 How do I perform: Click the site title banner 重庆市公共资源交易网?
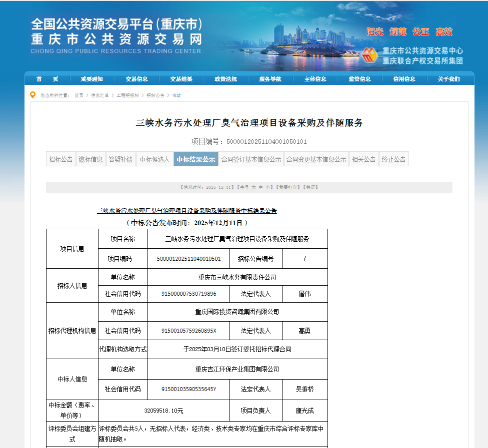click(116, 39)
